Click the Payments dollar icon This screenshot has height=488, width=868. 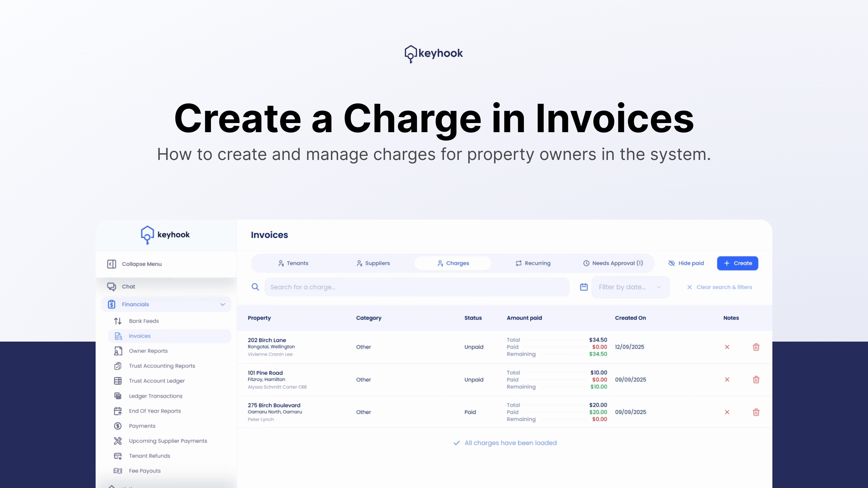pos(118,426)
